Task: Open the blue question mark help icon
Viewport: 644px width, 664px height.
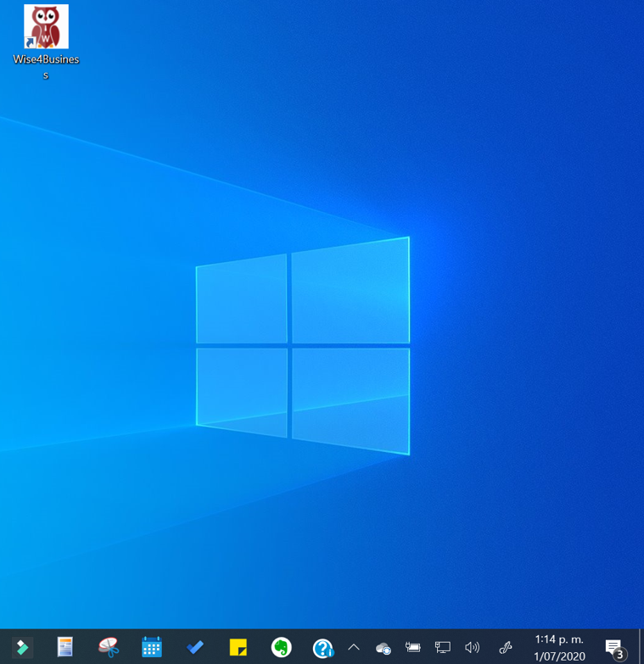Action: point(323,648)
